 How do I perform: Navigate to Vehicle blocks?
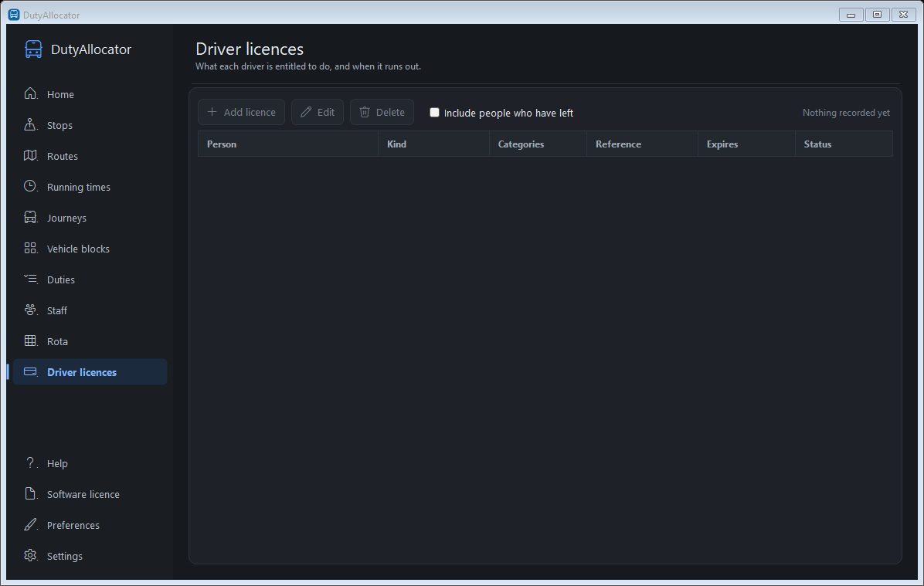(90, 249)
